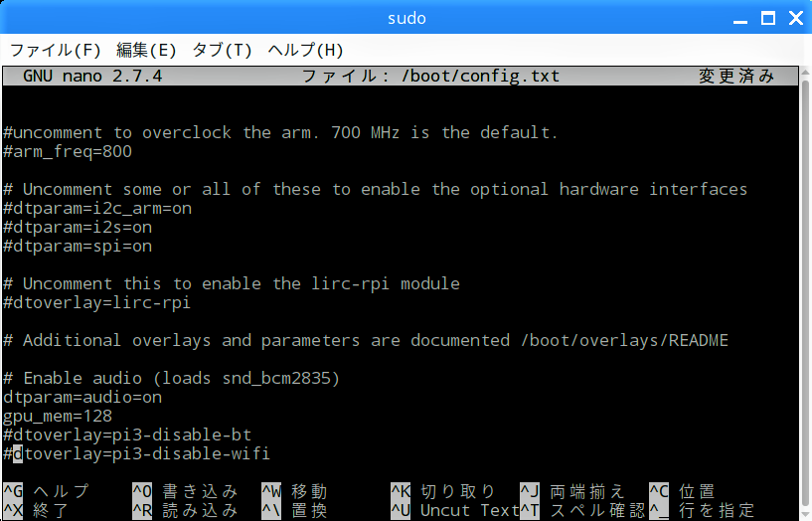Screen dimensions: 812x521
Task: Click the '#uncomment to overclock the arm' comment
Action: pyautogui.click(x=280, y=132)
